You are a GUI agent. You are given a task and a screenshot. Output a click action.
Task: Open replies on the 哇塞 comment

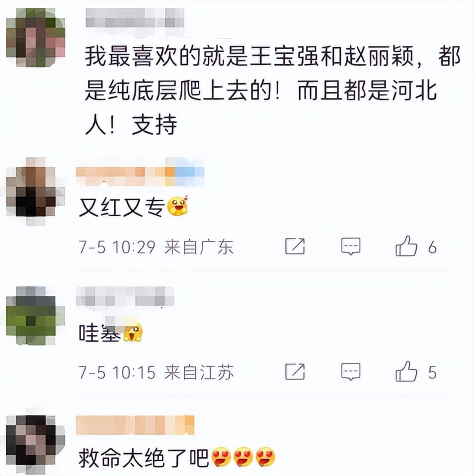pyautogui.click(x=351, y=372)
